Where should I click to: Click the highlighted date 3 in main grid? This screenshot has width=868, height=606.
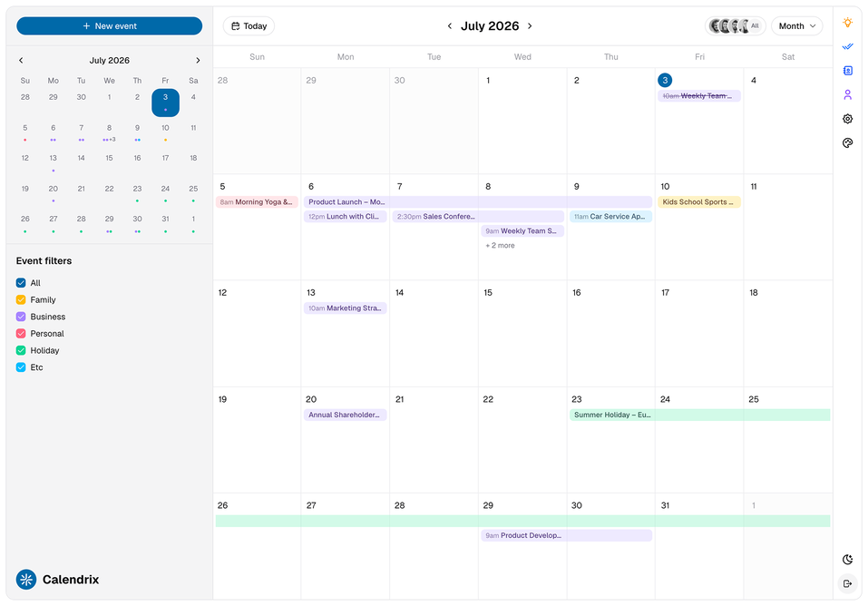point(665,81)
